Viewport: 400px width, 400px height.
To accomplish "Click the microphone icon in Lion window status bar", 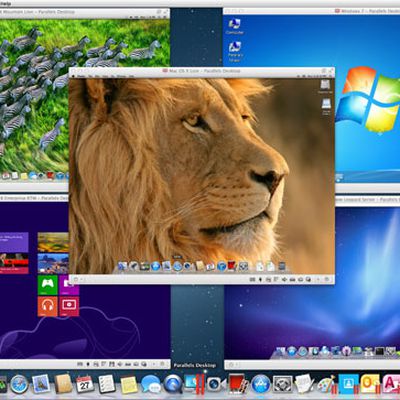I will [261, 280].
